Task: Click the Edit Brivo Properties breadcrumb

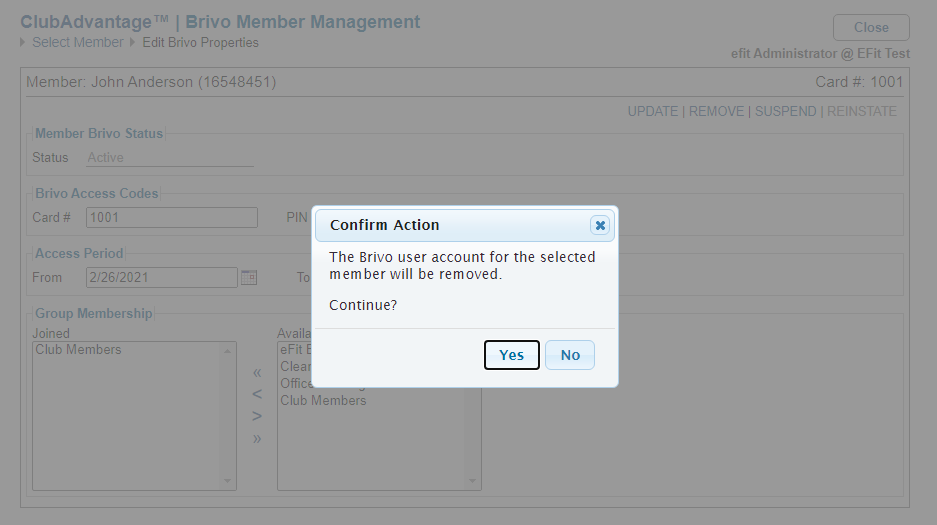Action: 200,42
